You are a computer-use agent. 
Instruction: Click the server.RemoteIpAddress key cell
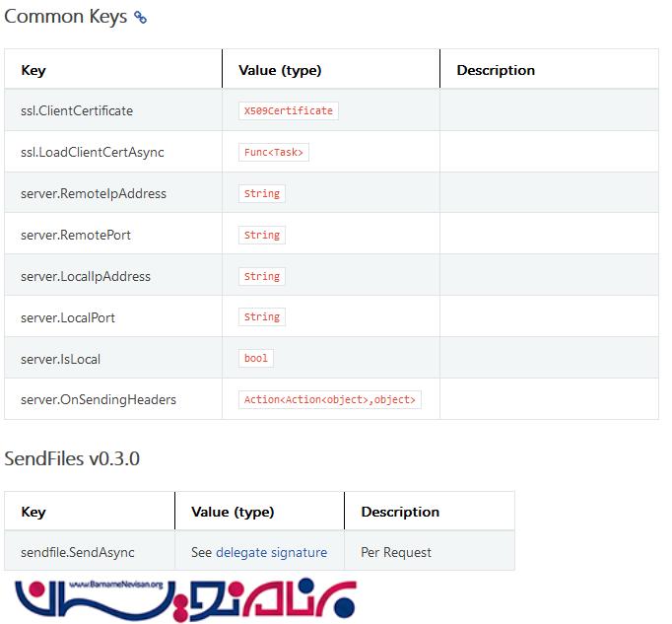94,194
